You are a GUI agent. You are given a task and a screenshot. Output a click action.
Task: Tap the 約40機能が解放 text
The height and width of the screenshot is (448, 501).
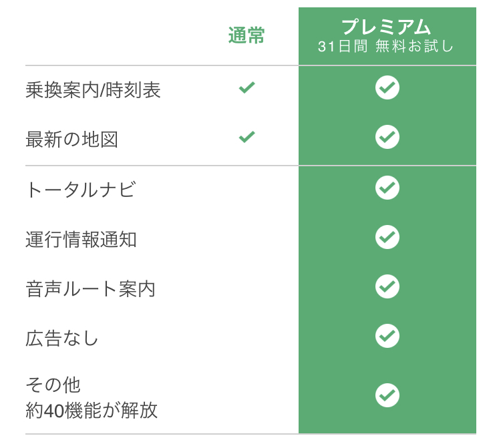(x=92, y=410)
